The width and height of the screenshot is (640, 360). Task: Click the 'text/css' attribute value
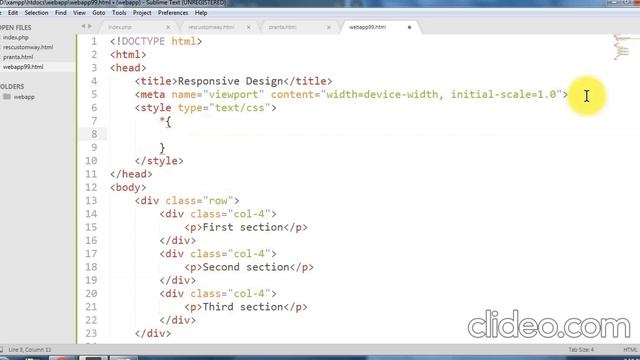(x=240, y=108)
